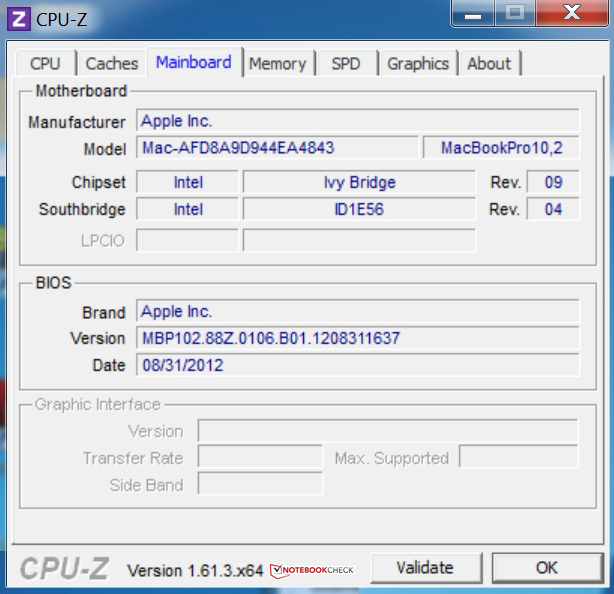Switch to the CPU tab
Viewport: 614px width, 594px height.
tap(45, 63)
